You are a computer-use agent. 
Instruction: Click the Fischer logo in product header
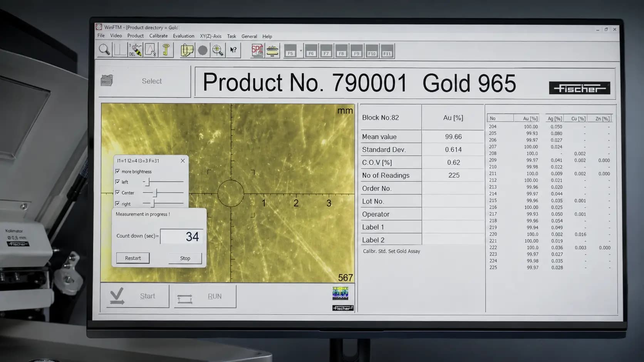pos(580,88)
